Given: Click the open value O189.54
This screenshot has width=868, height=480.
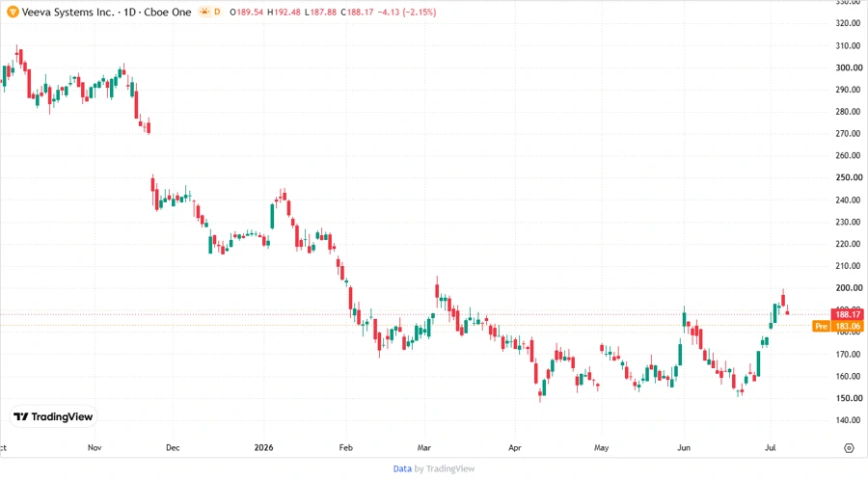Looking at the screenshot, I should (x=246, y=12).
